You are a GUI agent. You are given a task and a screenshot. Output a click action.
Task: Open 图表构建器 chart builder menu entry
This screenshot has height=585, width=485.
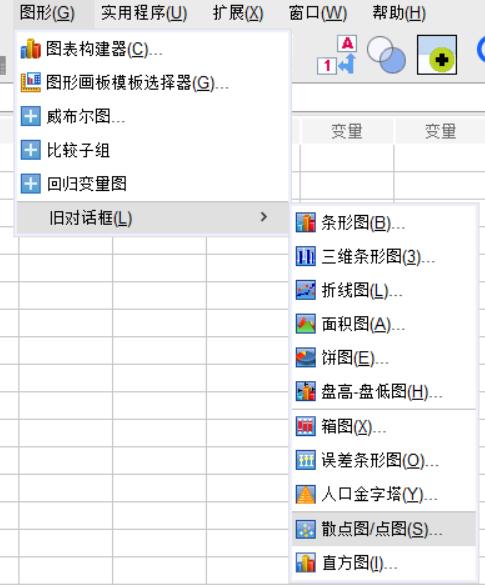pos(153,49)
